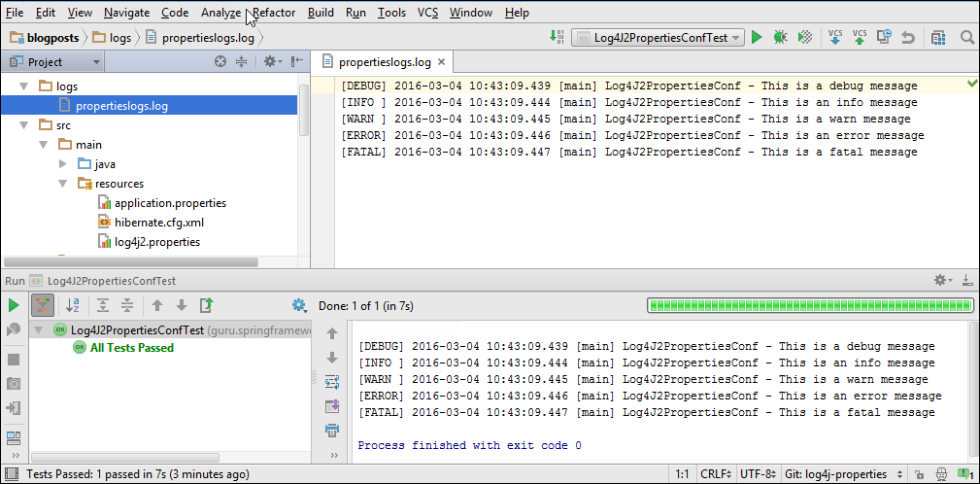
Task: Open the Build menu
Action: coord(321,13)
